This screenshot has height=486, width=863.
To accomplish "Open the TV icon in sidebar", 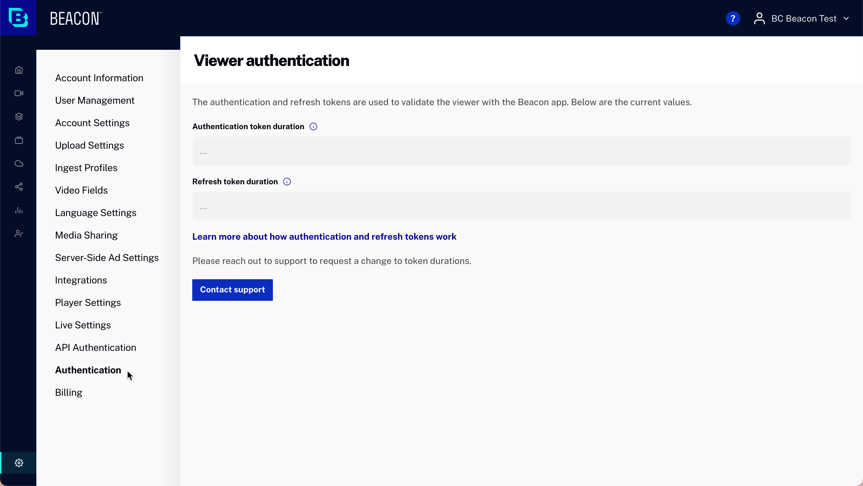I will [x=18, y=140].
